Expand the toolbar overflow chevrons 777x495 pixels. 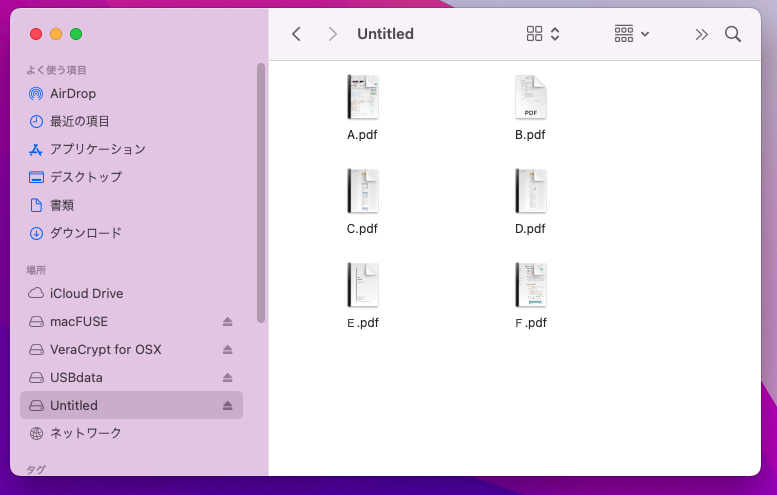pos(701,34)
